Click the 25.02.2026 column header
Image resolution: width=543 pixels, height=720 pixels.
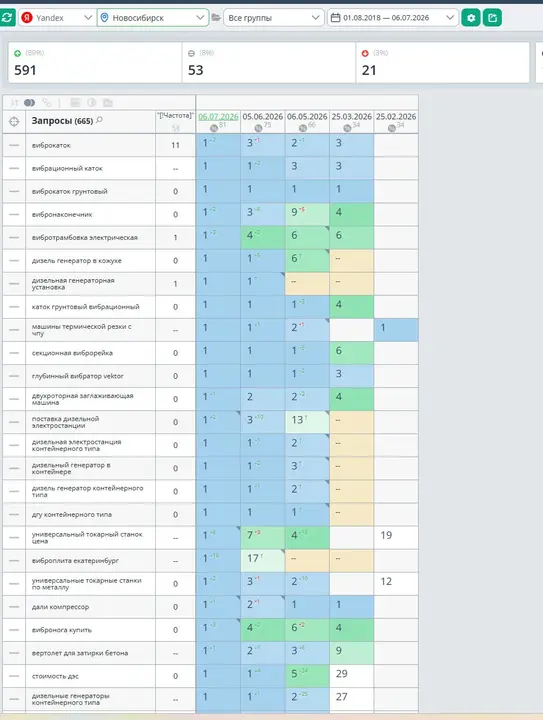[396, 117]
